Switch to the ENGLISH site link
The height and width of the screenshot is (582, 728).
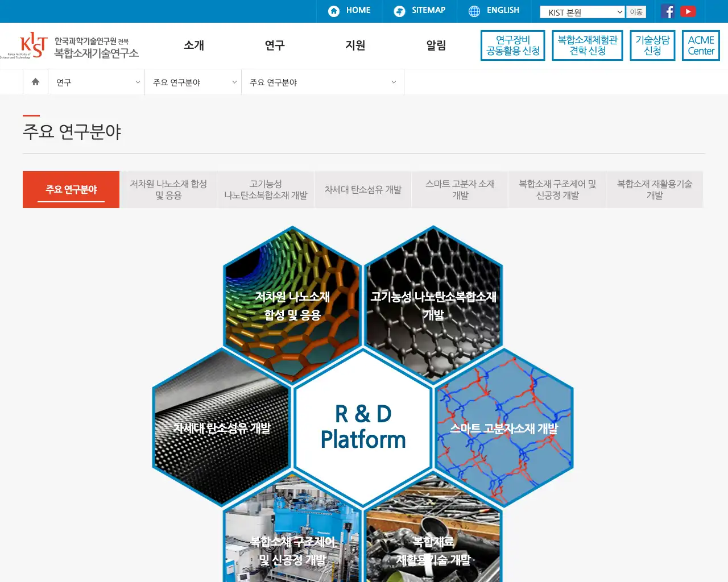tap(503, 10)
